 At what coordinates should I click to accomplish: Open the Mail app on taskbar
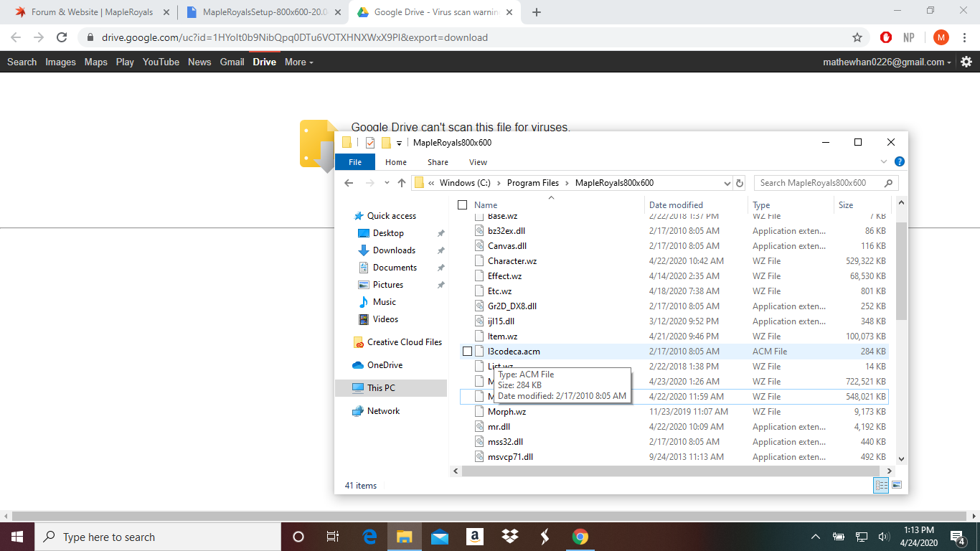click(440, 537)
